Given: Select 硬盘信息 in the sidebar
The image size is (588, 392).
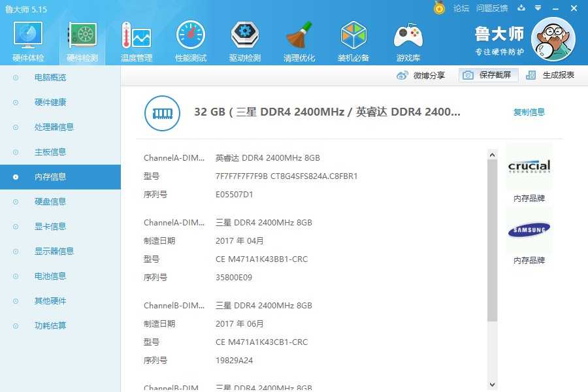Looking at the screenshot, I should point(60,202).
